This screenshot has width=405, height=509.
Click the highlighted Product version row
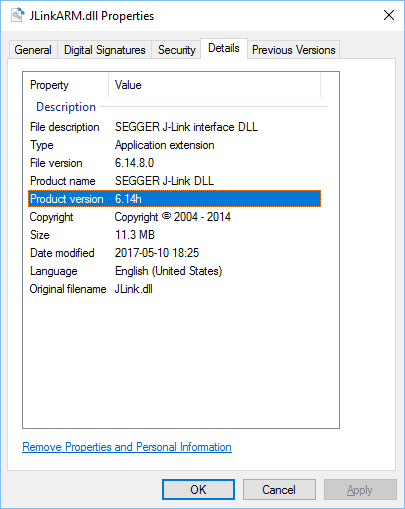tap(174, 199)
